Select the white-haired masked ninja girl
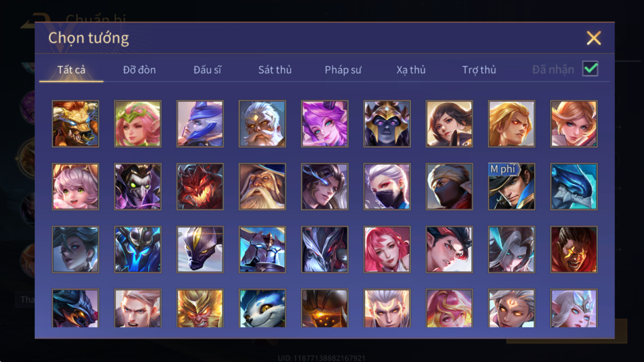Screen dimensions: 644x362 [387, 187]
